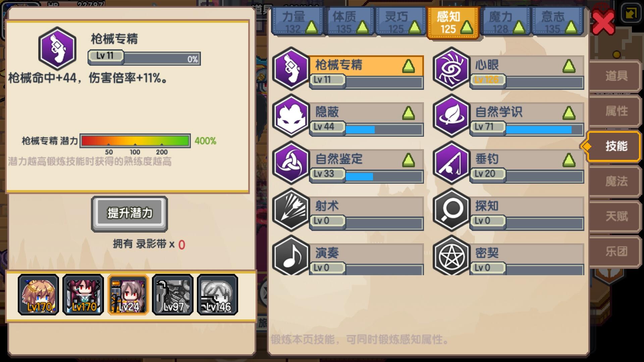
Task: Select the 隐蔽 mask skill icon
Action: (x=291, y=116)
